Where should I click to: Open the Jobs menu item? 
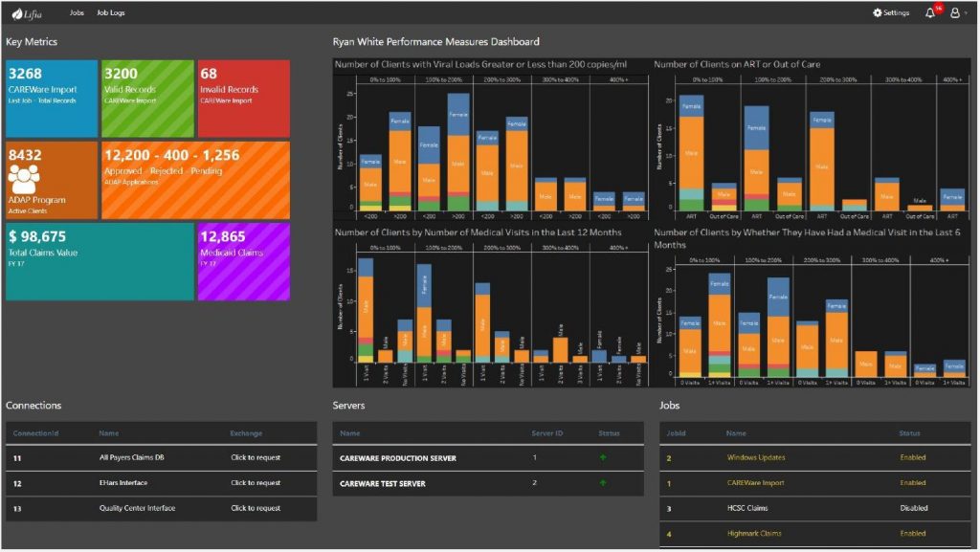tap(76, 12)
